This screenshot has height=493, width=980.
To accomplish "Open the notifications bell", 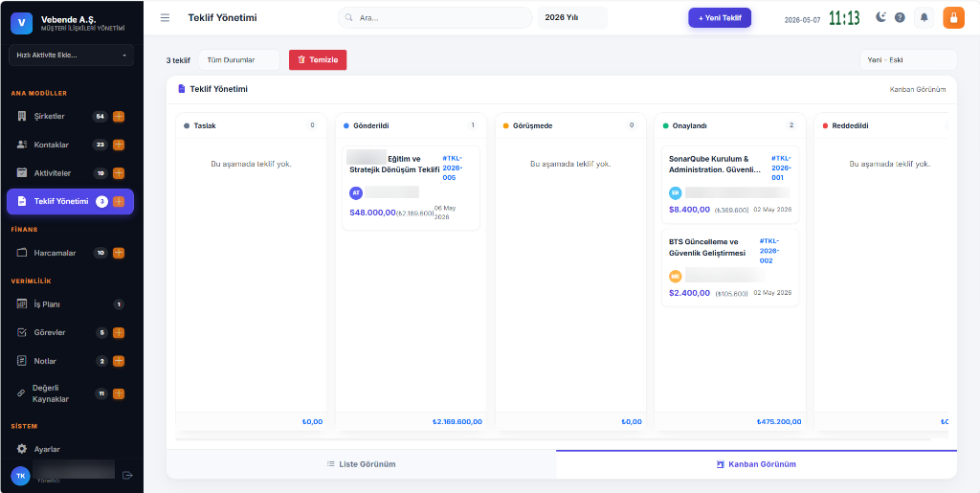I will point(924,17).
